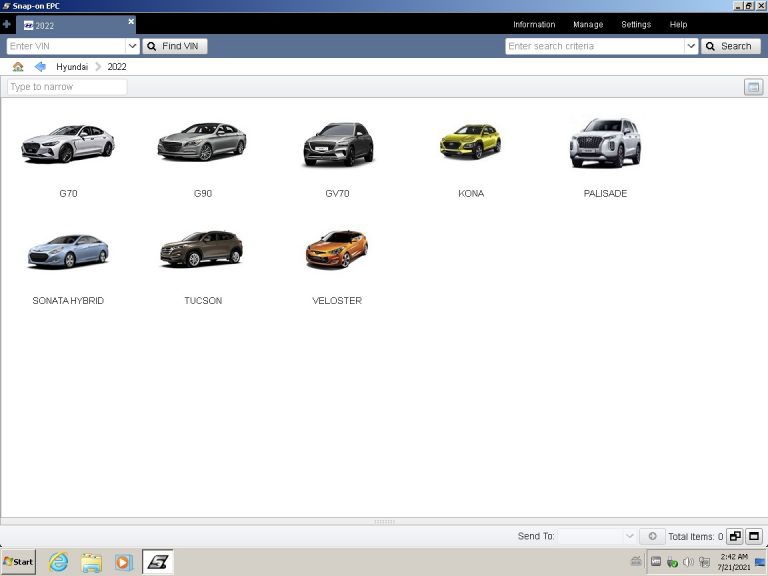768x576 pixels.
Task: Open Internet Explorer from the taskbar
Action: click(59, 562)
